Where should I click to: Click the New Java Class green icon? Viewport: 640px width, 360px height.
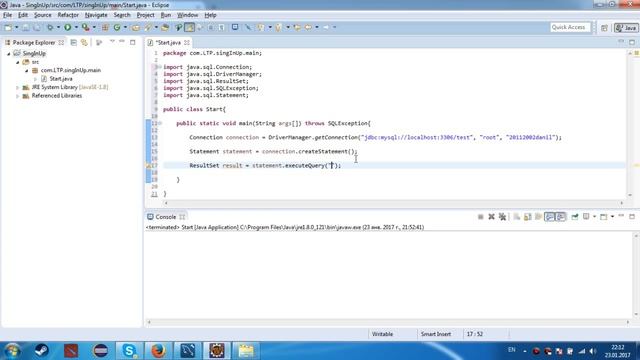117,27
